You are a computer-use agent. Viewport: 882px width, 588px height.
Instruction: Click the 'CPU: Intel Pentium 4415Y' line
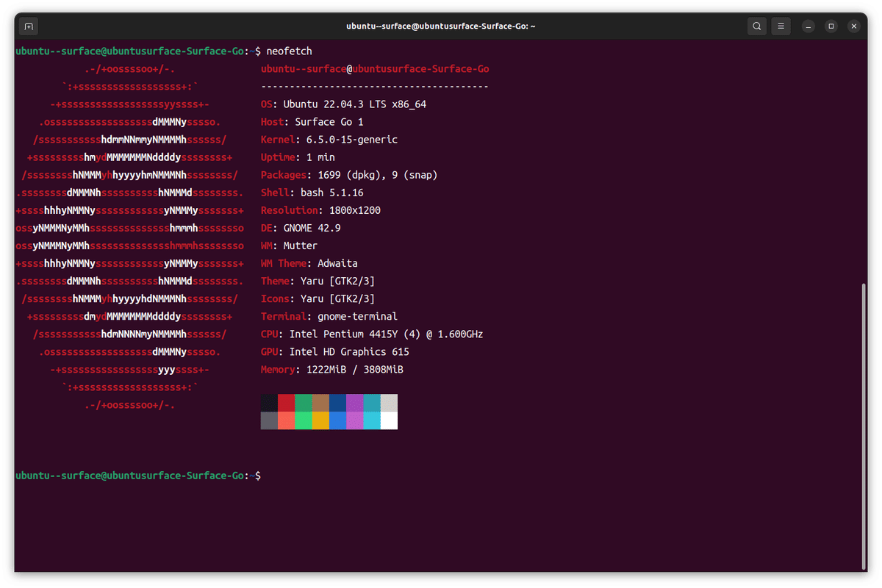pyautogui.click(x=372, y=334)
